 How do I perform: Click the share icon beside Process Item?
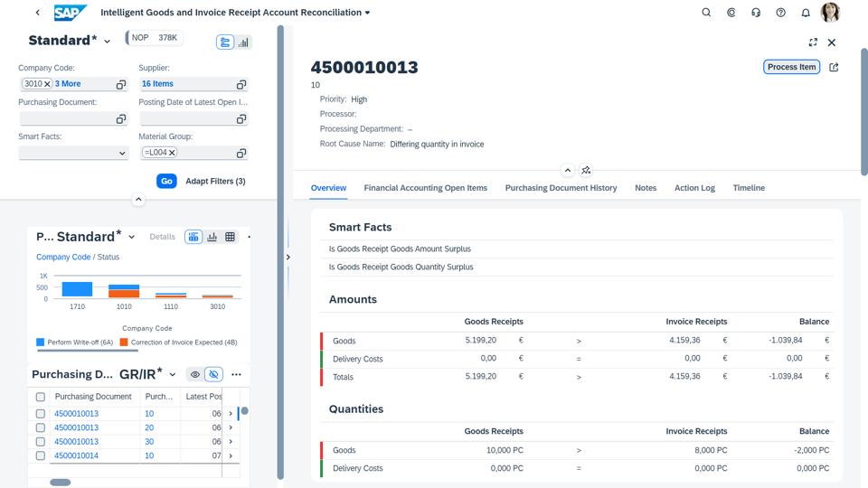click(x=834, y=67)
